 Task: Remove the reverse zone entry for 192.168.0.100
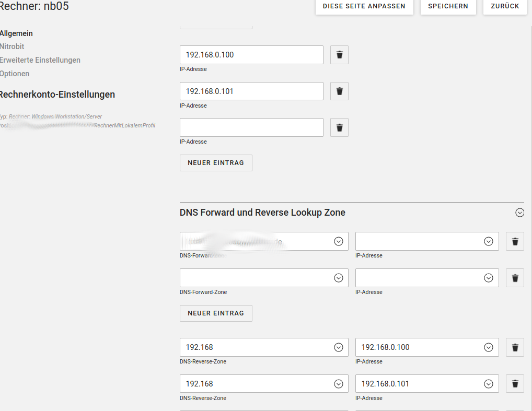point(514,347)
